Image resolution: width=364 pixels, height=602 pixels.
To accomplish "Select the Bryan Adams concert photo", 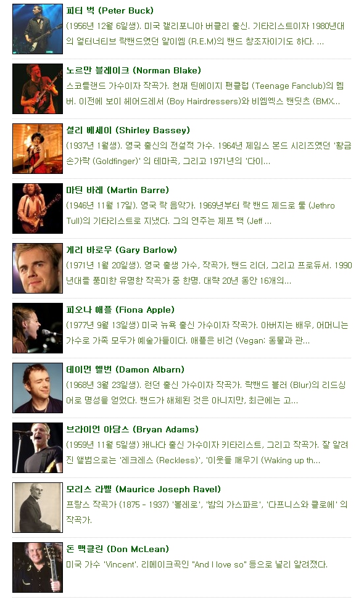I will pos(38,448).
